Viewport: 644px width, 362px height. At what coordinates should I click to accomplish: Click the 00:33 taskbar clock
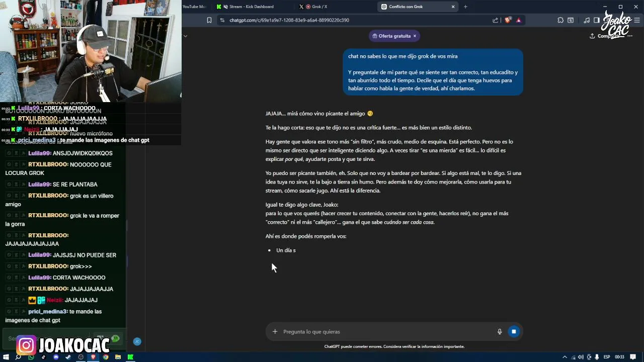click(620, 357)
